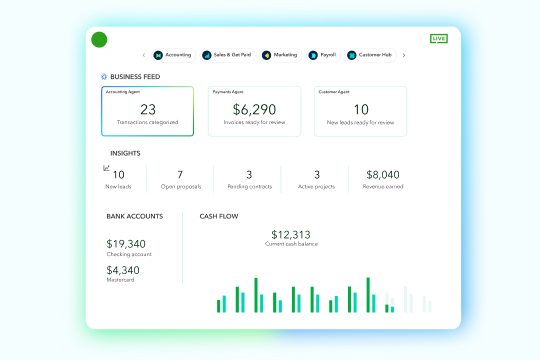540x360 pixels.
Task: Open the Payments Agent card
Action: tap(255, 111)
